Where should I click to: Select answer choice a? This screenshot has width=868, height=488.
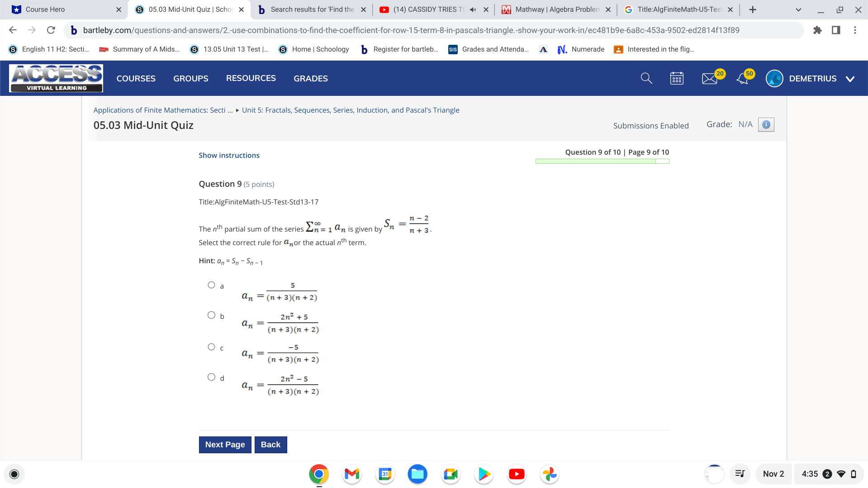pos(211,284)
